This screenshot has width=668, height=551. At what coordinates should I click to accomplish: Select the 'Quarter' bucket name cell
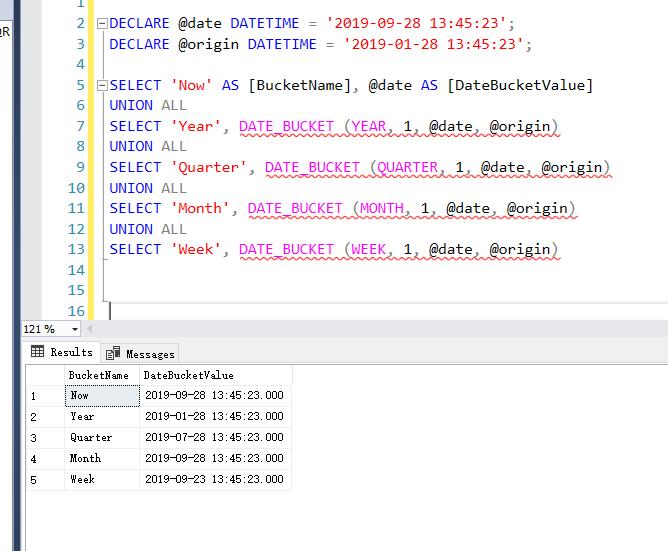click(102, 438)
